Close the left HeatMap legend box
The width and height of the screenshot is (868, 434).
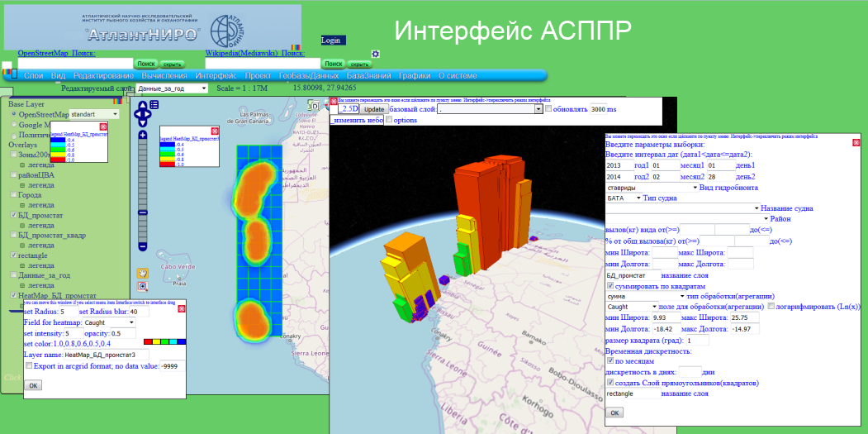pyautogui.click(x=103, y=127)
